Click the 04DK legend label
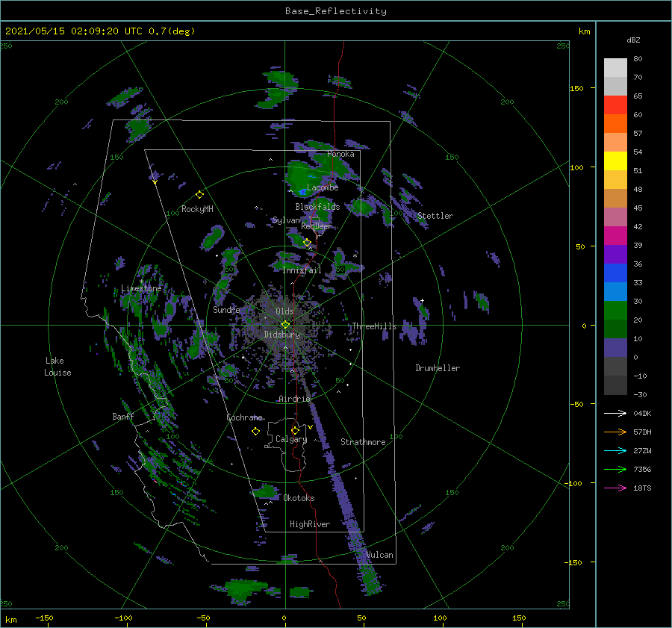This screenshot has width=672, height=628. 642,413
